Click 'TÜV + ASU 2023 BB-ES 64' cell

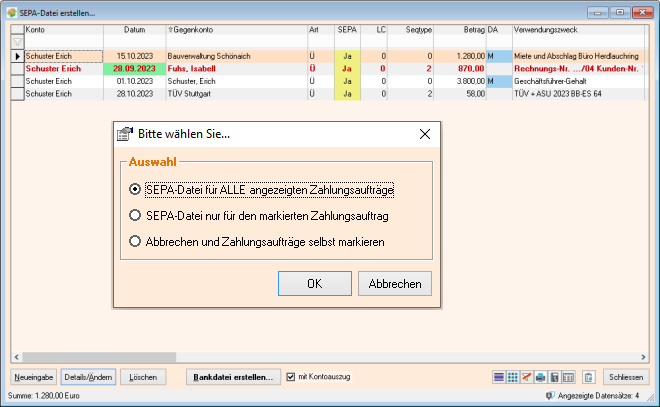click(578, 94)
